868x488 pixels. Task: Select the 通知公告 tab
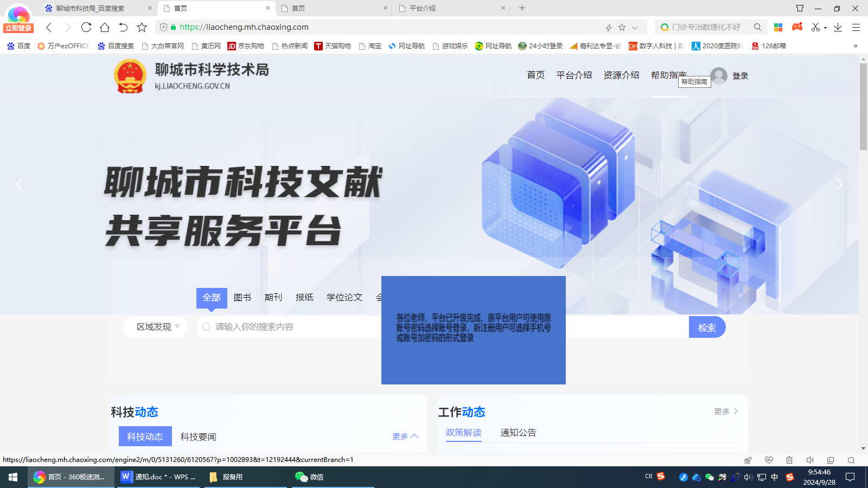tap(518, 433)
